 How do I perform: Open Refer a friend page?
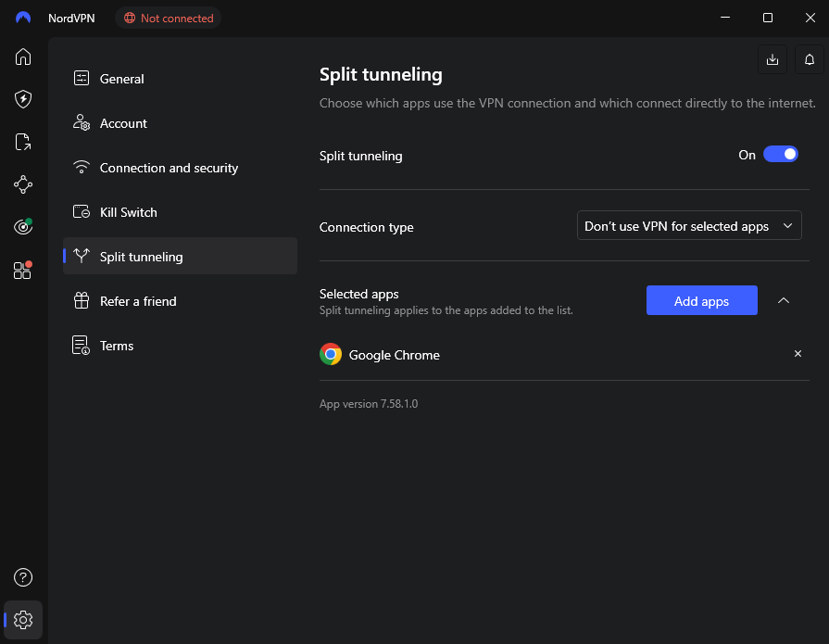point(180,301)
